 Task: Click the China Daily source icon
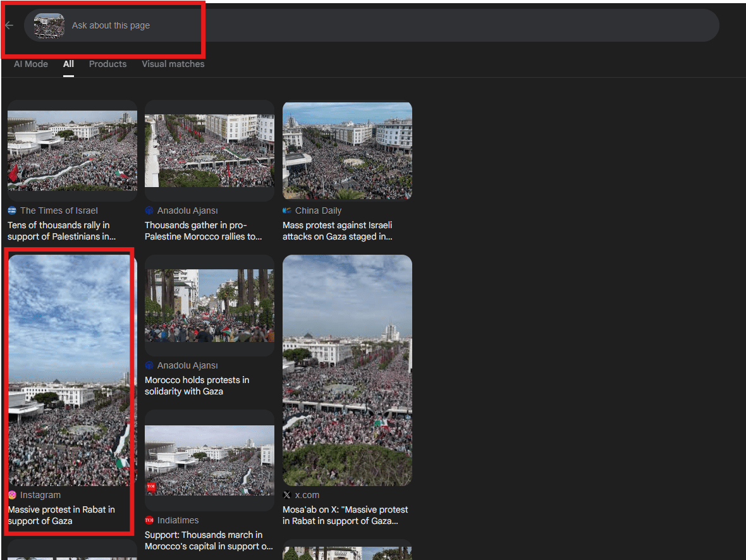[x=287, y=210]
